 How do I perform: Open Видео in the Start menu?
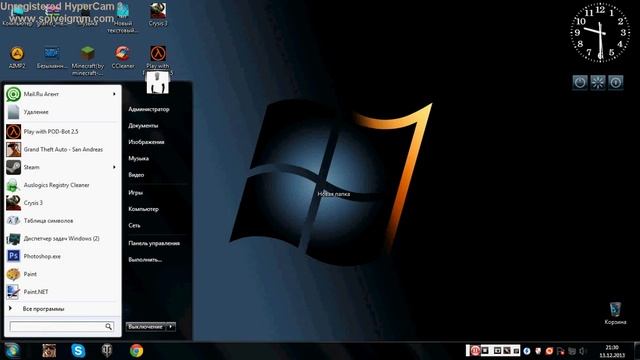coord(136,175)
